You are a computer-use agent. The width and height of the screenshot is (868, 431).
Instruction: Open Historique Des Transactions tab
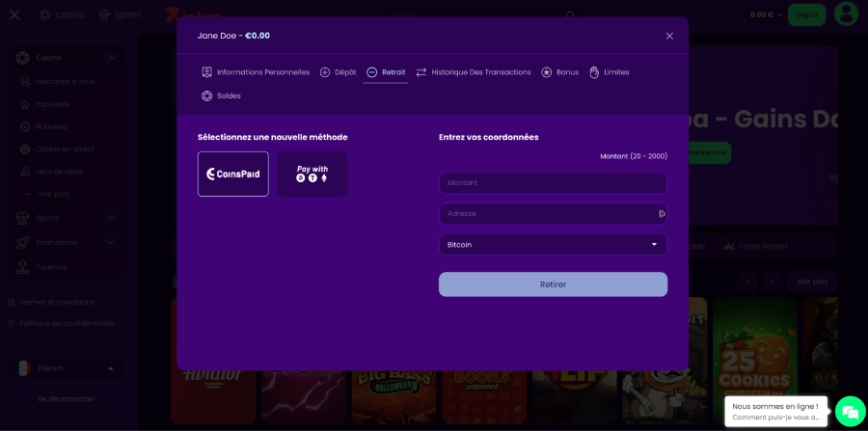click(473, 72)
